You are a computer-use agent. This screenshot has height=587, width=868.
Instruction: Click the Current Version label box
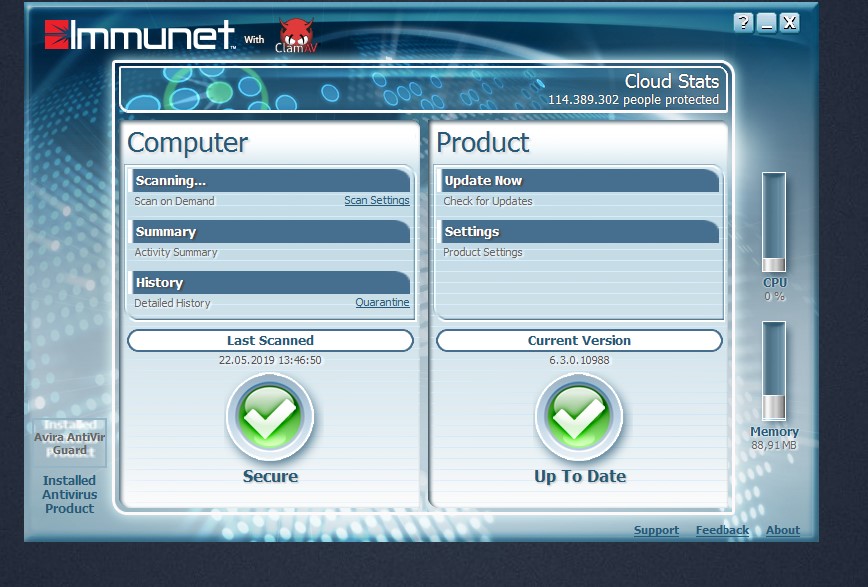point(579,341)
